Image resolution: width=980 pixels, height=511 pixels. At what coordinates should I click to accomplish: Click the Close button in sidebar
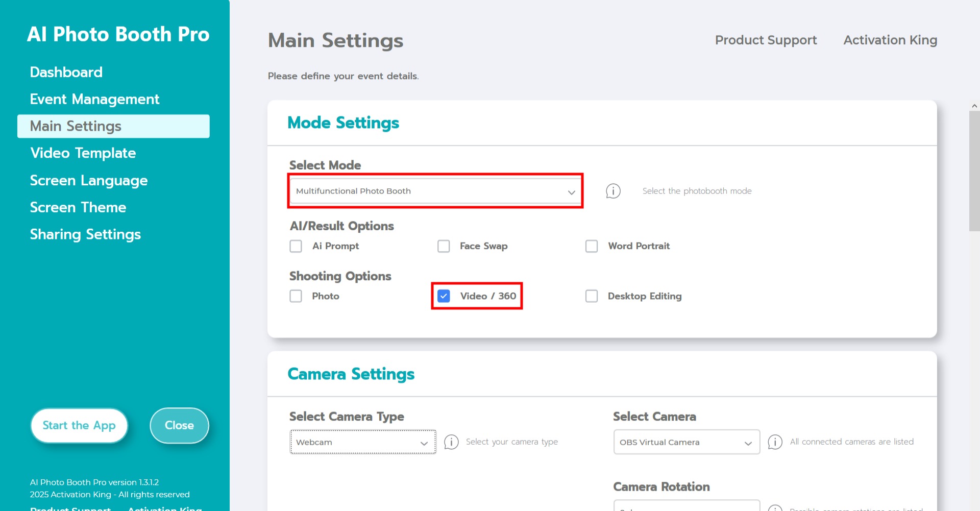[179, 425]
